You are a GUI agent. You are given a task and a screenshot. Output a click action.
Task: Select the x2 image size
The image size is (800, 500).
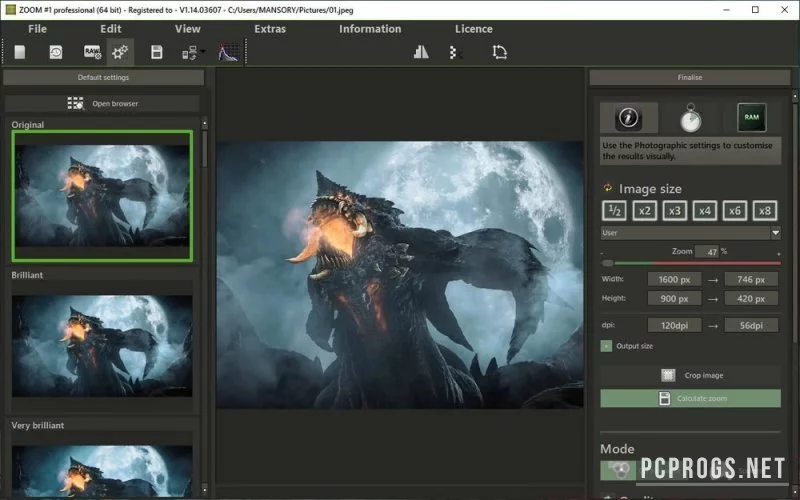644,211
